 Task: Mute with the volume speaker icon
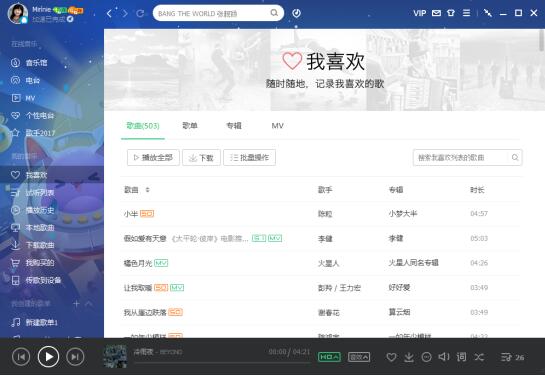pyautogui.click(x=444, y=357)
